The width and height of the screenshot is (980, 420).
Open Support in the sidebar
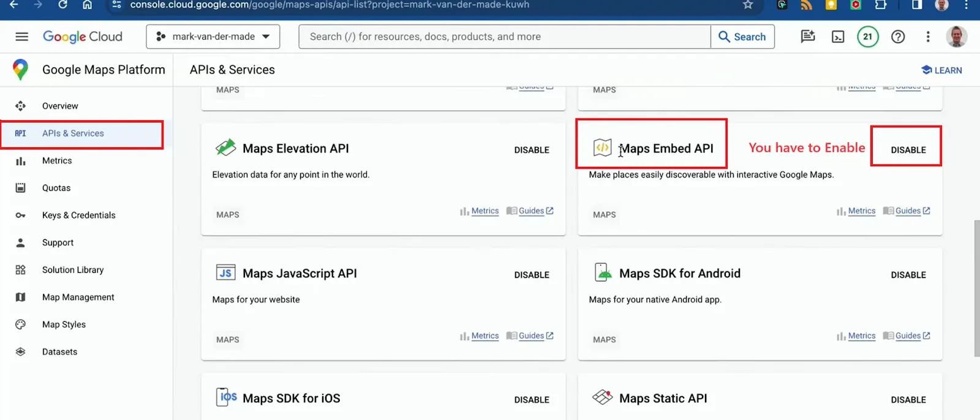[58, 242]
